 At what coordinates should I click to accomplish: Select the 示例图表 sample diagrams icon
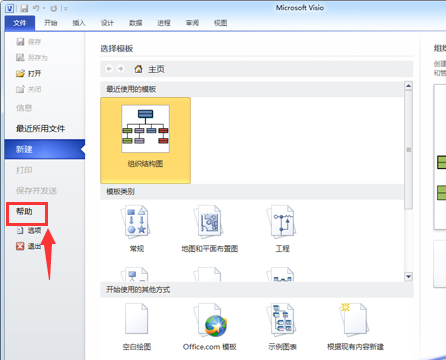pos(282,319)
